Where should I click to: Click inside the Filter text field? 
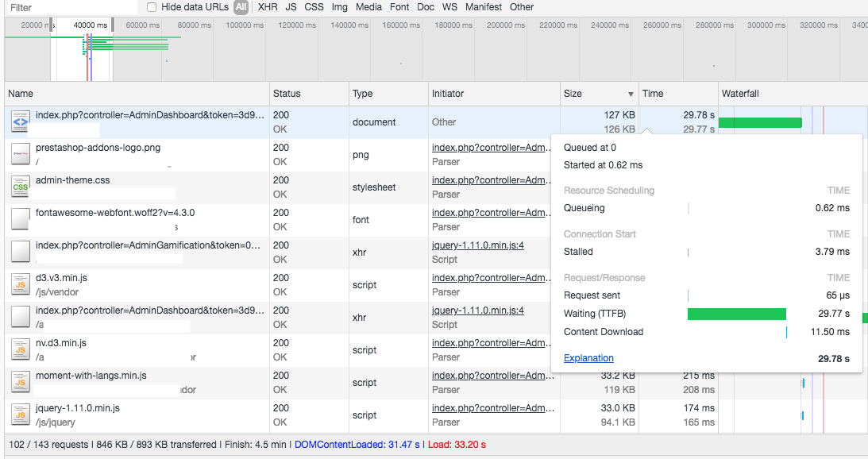pyautogui.click(x=71, y=8)
